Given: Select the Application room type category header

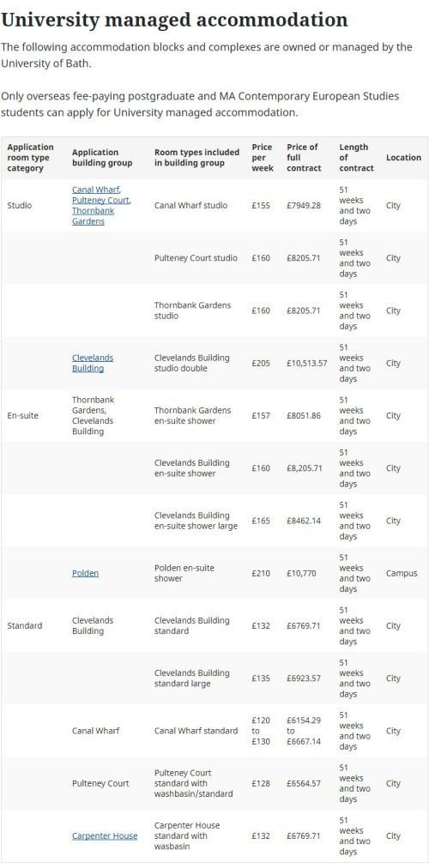Looking at the screenshot, I should [30, 157].
